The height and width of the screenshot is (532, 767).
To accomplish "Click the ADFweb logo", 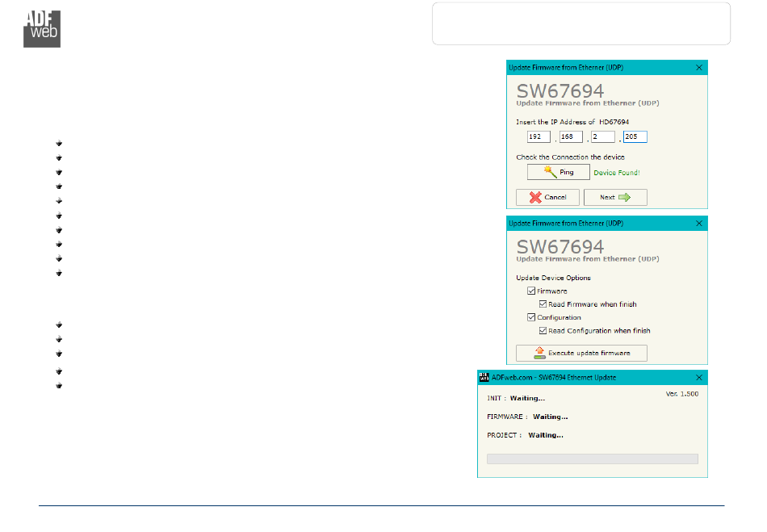I will (x=42, y=29).
